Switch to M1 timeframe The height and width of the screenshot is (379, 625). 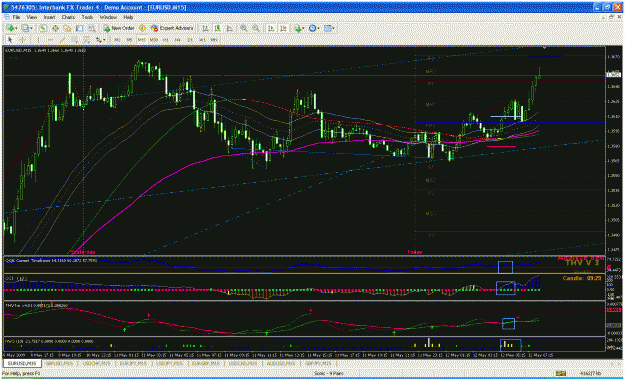(x=117, y=40)
